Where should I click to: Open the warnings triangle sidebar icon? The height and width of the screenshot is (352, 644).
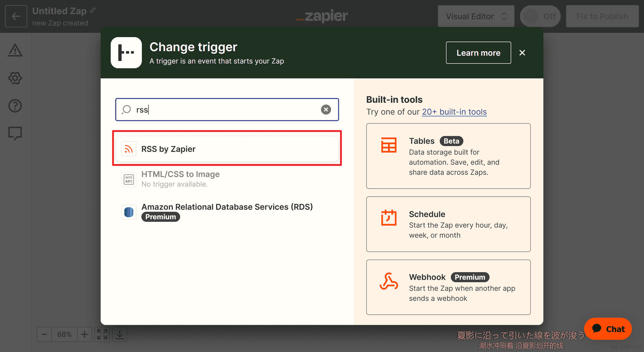[15, 50]
